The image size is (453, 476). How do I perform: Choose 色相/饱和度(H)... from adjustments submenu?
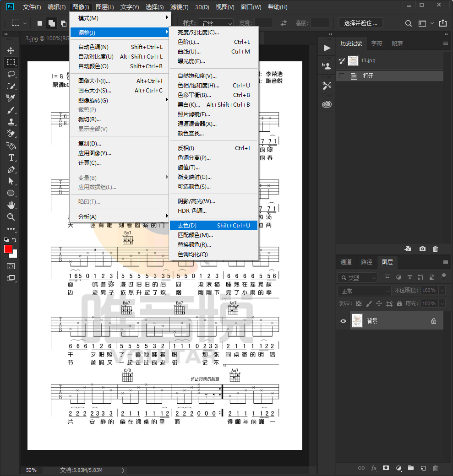[x=213, y=86]
